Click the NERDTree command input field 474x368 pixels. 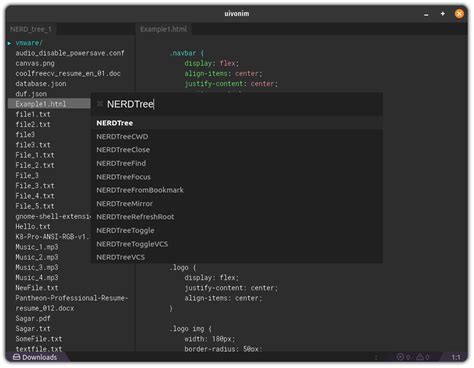click(x=237, y=104)
